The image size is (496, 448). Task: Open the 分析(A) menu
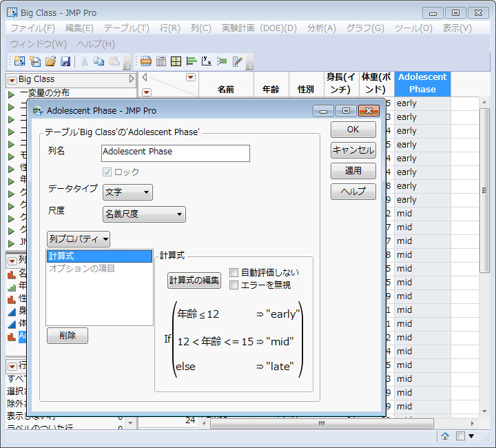[321, 28]
